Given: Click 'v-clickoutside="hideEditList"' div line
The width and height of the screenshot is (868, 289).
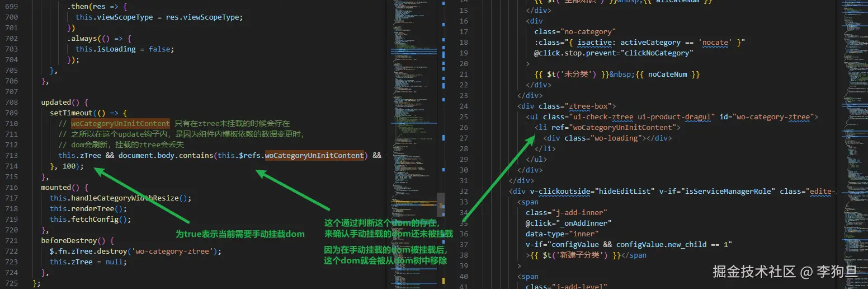Looking at the screenshot, I should click(672, 191).
